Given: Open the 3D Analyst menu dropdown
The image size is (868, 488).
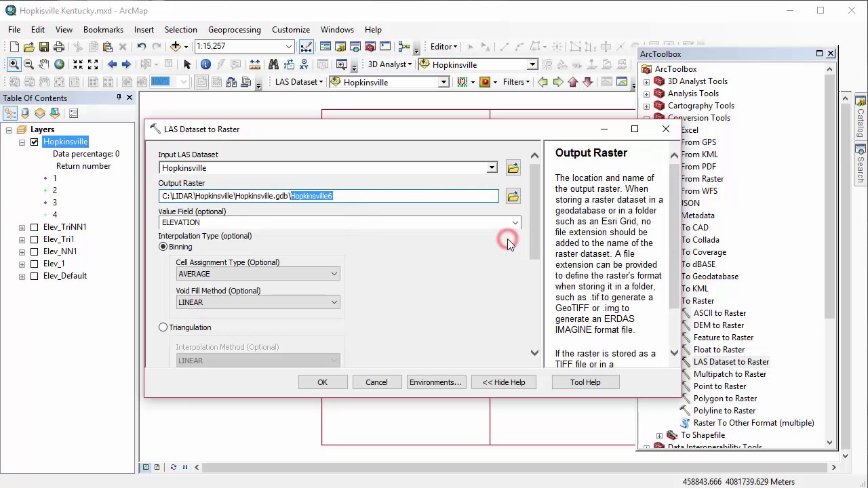Looking at the screenshot, I should point(389,64).
